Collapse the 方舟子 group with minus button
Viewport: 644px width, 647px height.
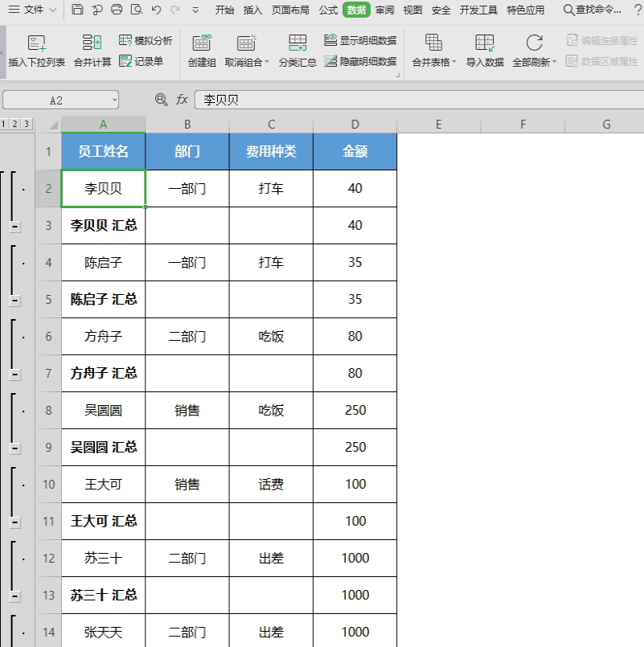(x=14, y=375)
